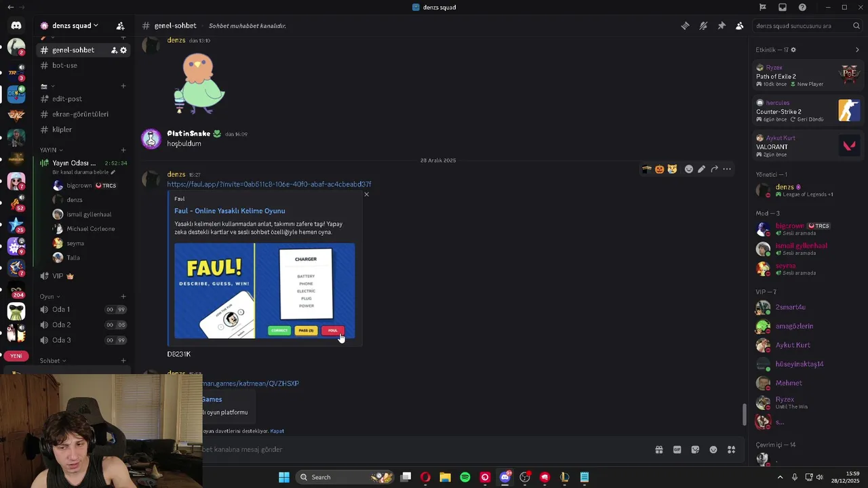Open the FAUL! embed preview image
Viewport: 868px width, 488px height.
(x=264, y=291)
